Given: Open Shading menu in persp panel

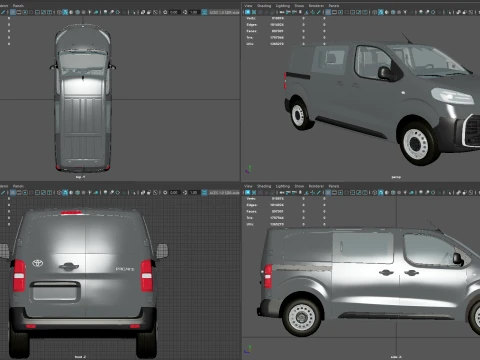Looking at the screenshot, I should tap(264, 6).
